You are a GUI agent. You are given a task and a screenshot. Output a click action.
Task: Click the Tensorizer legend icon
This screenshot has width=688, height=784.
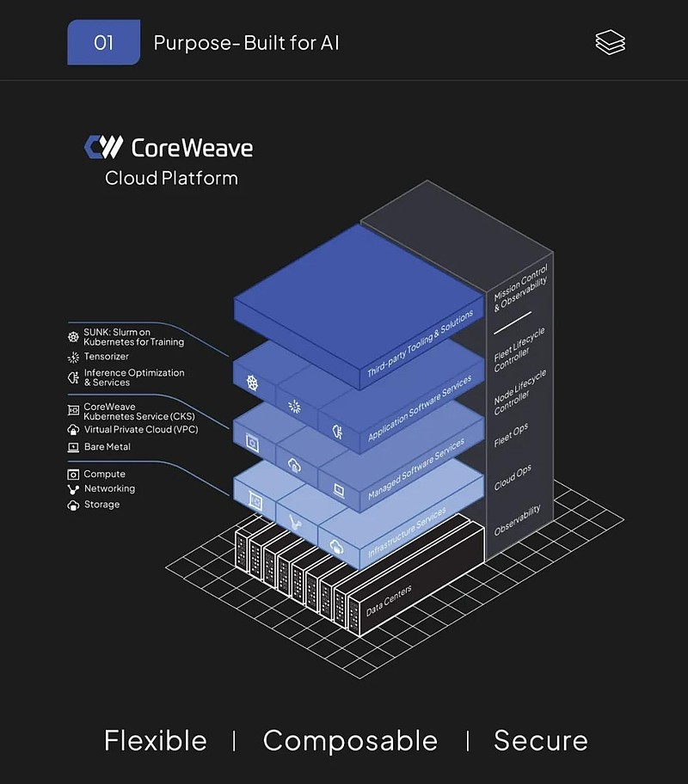point(74,357)
